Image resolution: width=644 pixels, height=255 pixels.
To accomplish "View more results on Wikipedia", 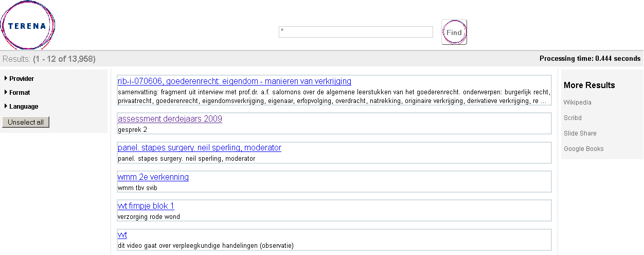I will [577, 103].
